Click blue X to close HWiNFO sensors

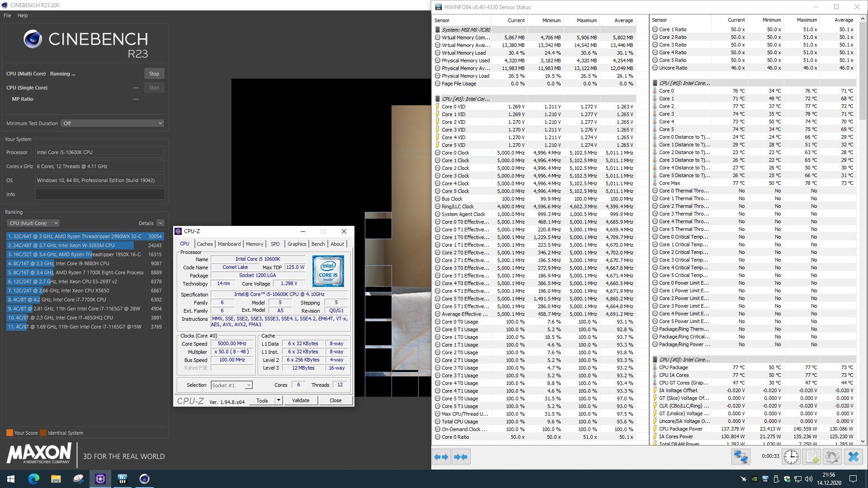(x=853, y=457)
